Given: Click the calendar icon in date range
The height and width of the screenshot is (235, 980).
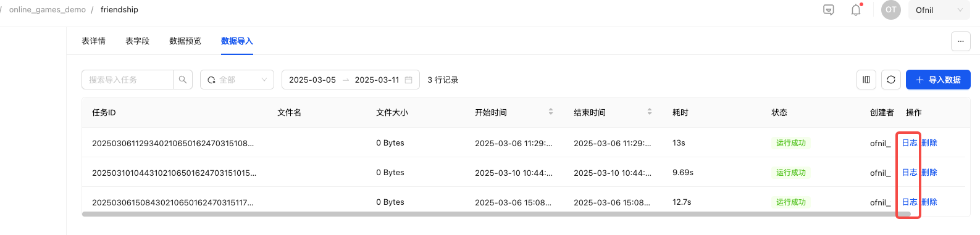Looking at the screenshot, I should [409, 80].
